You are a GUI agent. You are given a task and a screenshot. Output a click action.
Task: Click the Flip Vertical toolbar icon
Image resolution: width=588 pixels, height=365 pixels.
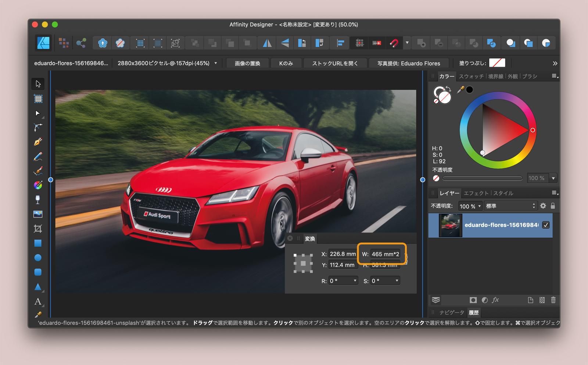point(285,43)
